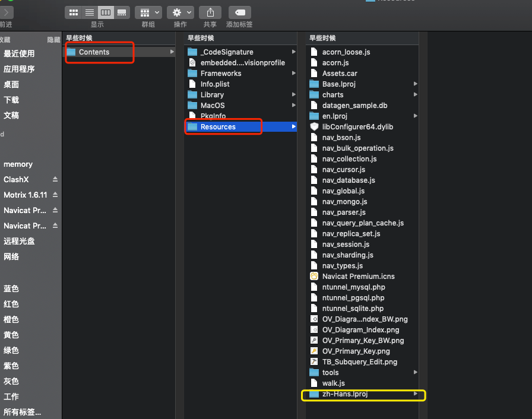Go to 桌面 in the sidebar
The width and height of the screenshot is (532, 419).
(x=11, y=84)
